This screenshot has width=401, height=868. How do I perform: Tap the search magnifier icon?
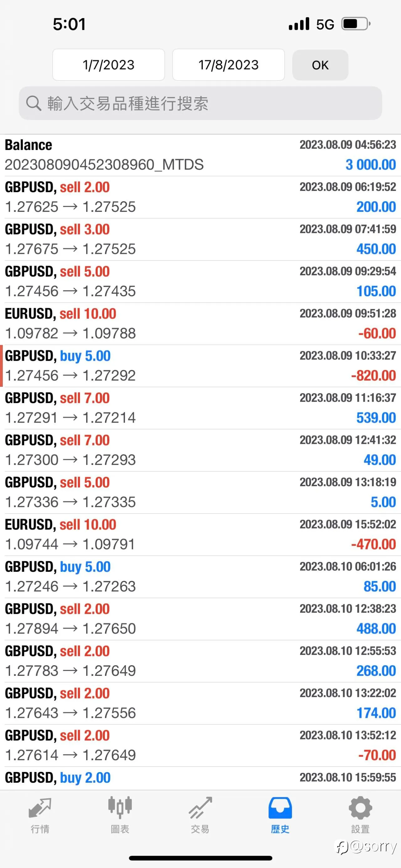coord(33,103)
